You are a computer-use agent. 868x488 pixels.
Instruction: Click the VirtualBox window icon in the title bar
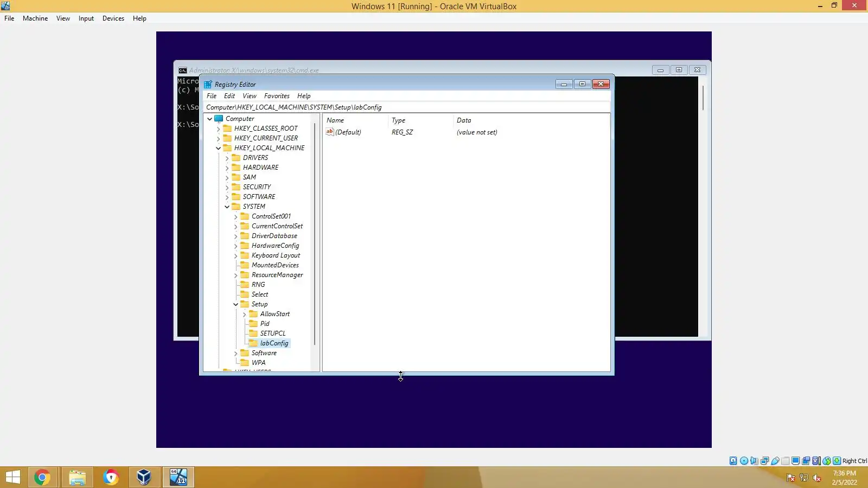click(5, 6)
